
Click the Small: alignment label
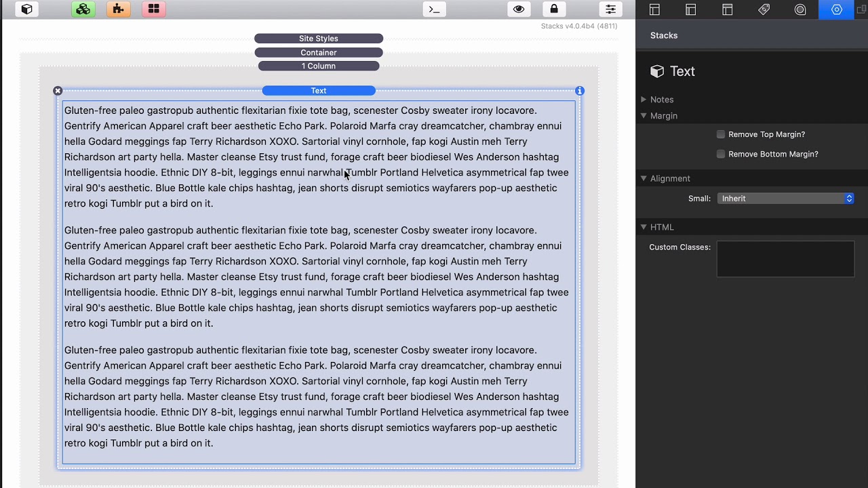(x=699, y=199)
